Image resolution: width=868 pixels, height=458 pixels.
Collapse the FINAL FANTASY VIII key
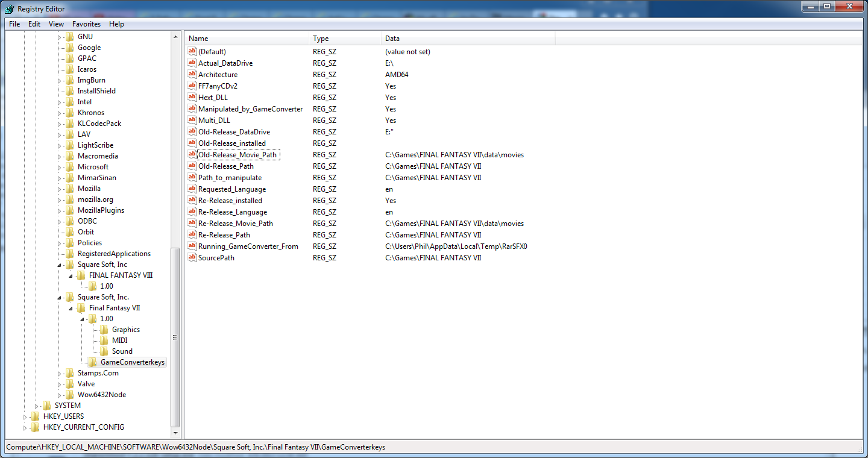pos(71,275)
